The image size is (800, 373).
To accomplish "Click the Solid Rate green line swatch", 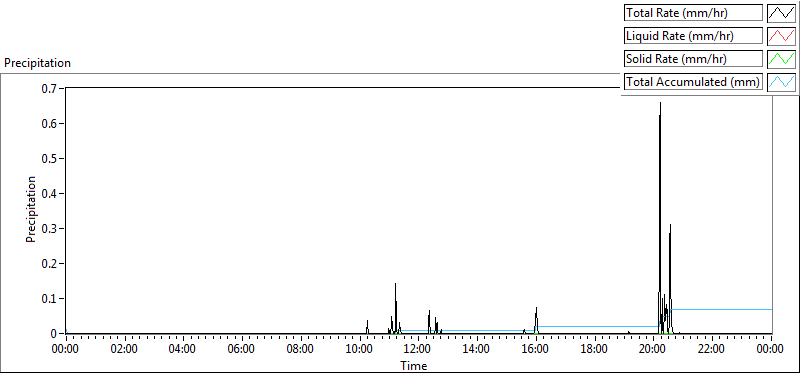I will tap(782, 59).
